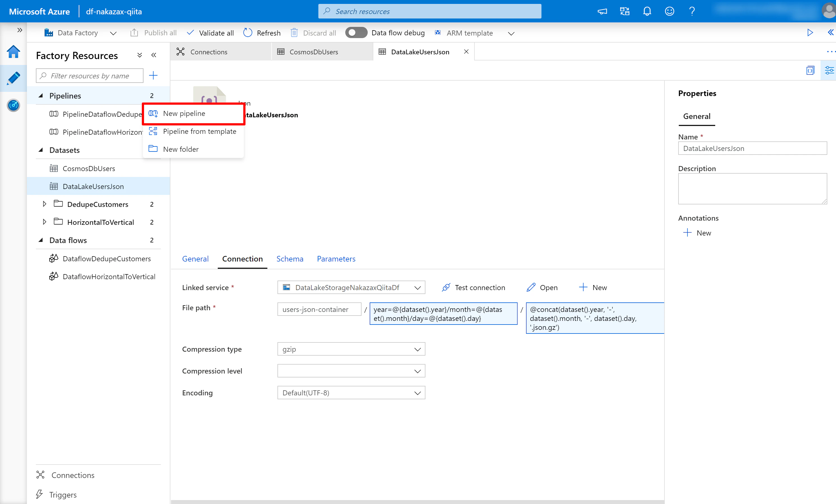Collapse the Pipelines tree section

tap(41, 95)
